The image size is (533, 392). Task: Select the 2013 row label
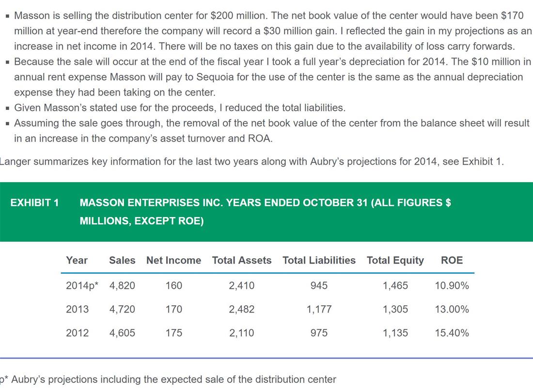(x=77, y=309)
